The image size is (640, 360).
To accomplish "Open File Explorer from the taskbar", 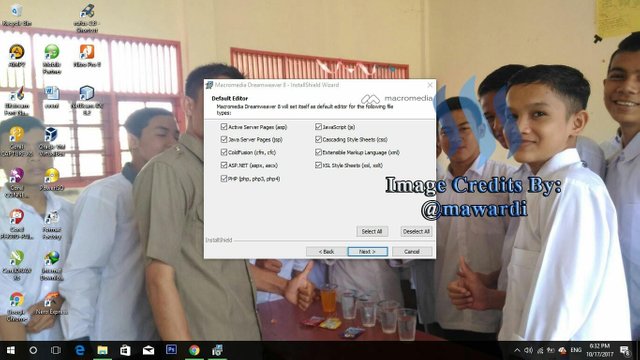I will point(102,350).
